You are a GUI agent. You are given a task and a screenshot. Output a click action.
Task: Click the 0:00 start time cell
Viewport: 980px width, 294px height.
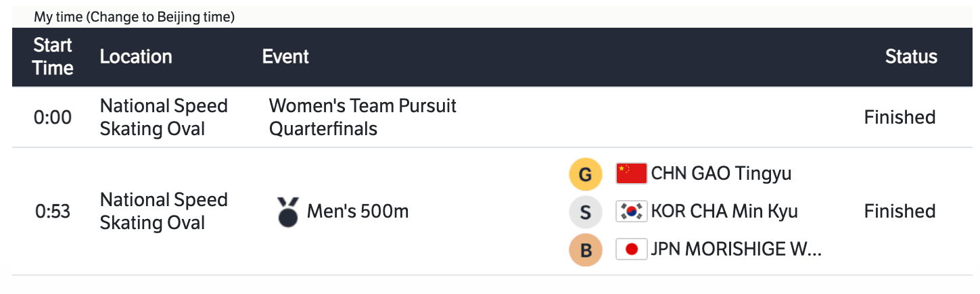(x=53, y=118)
